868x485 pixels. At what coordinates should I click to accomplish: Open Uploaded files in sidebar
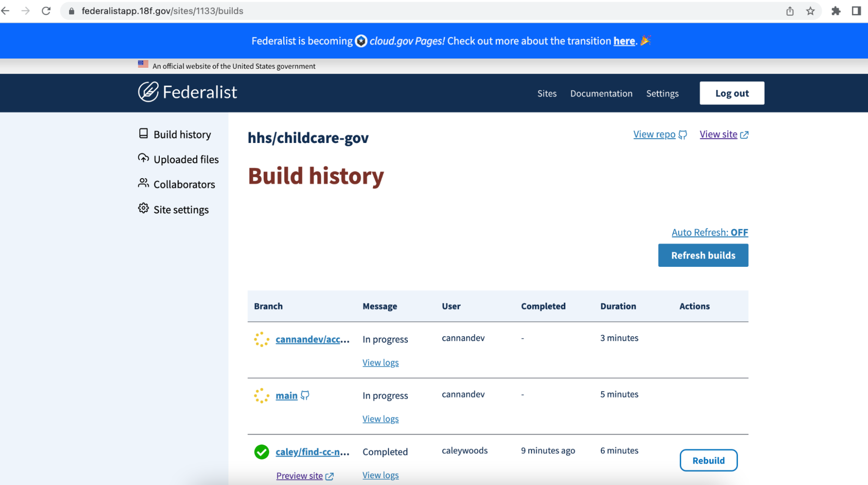[x=186, y=159]
